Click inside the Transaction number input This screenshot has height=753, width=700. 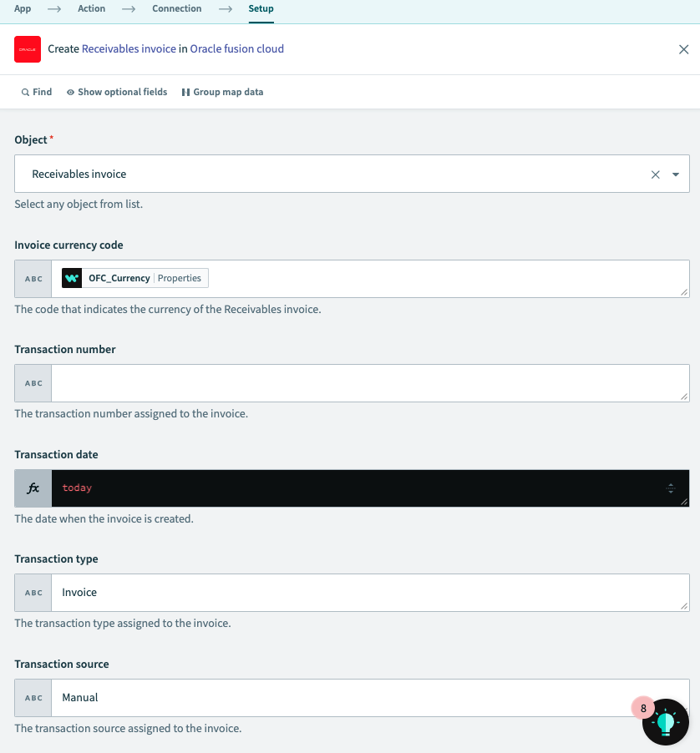(368, 382)
